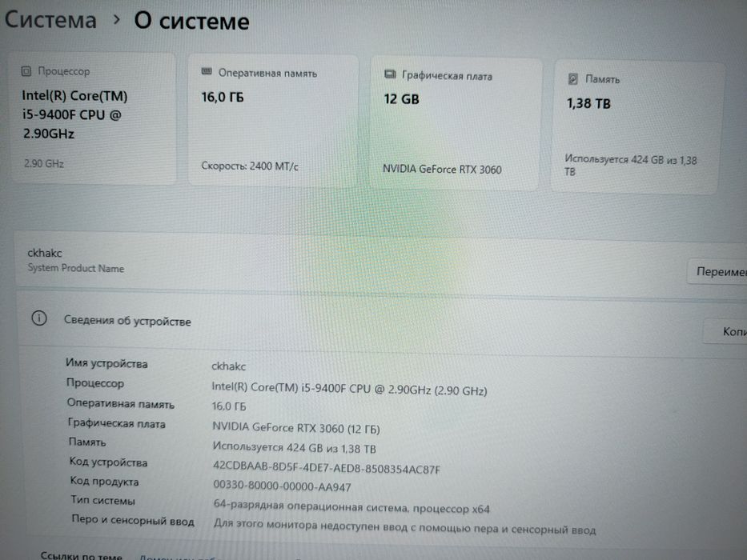Click the Тип системы label
This screenshot has width=747, height=560.
pyautogui.click(x=103, y=500)
